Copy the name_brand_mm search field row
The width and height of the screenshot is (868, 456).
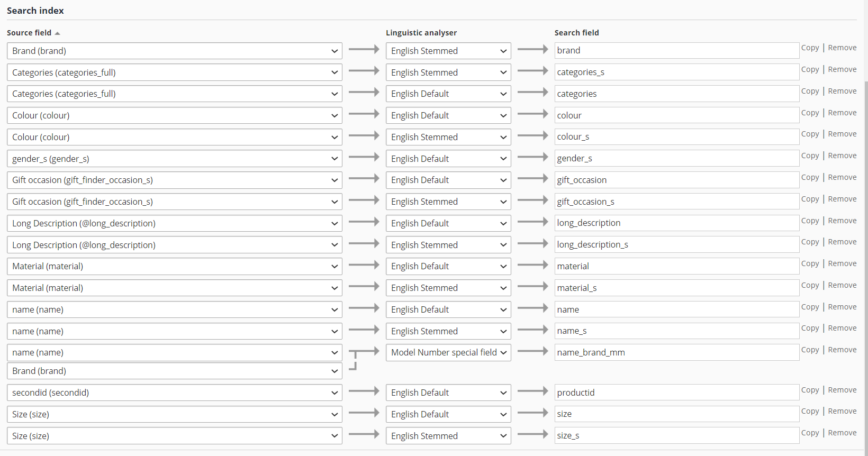click(810, 350)
